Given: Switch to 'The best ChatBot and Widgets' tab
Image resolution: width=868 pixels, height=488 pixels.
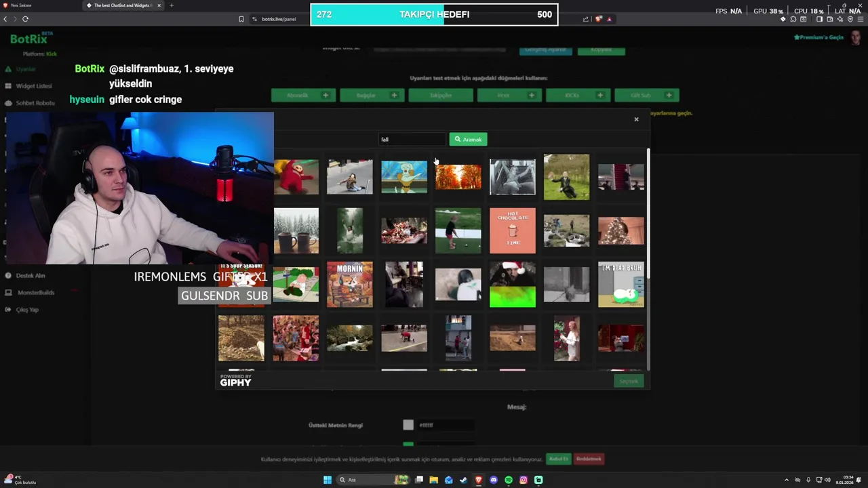Looking at the screenshot, I should [124, 5].
